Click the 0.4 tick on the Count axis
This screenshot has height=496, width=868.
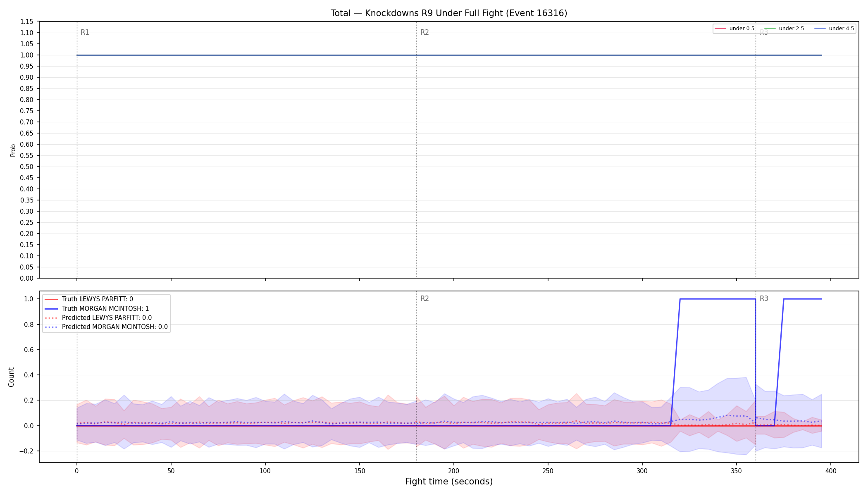tap(29, 375)
